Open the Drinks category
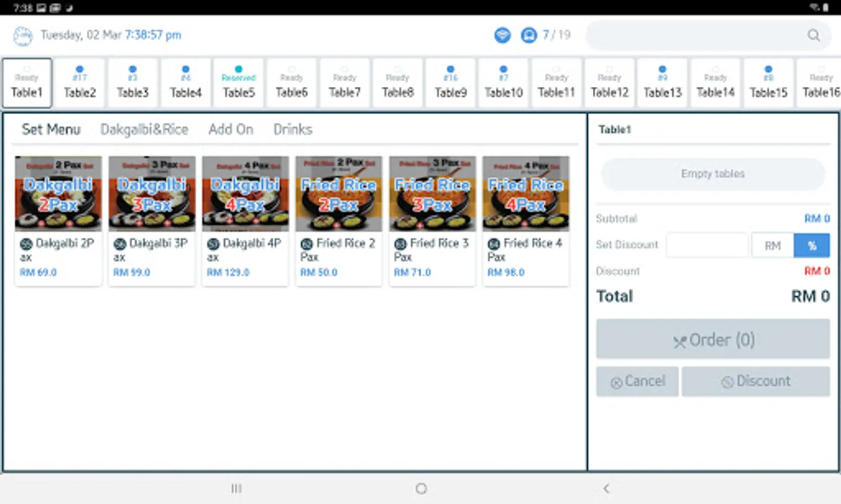This screenshot has height=504, width=841. click(x=292, y=129)
